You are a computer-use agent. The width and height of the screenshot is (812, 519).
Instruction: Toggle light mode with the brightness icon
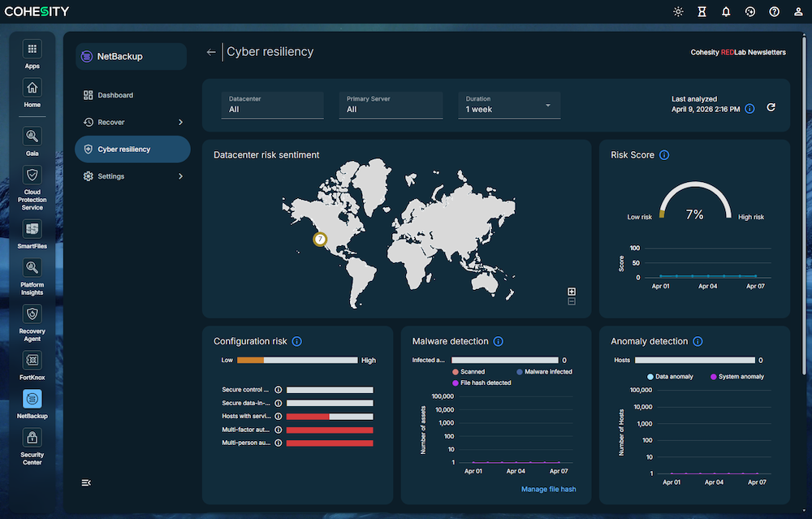(678, 11)
